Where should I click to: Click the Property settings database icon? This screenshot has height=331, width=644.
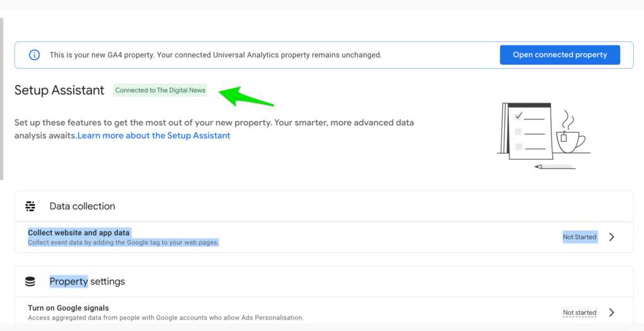pyautogui.click(x=30, y=282)
